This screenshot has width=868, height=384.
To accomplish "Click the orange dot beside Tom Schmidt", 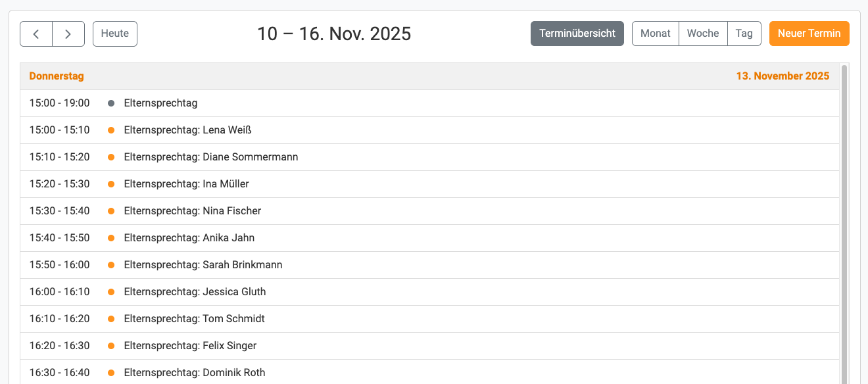I will coord(111,319).
